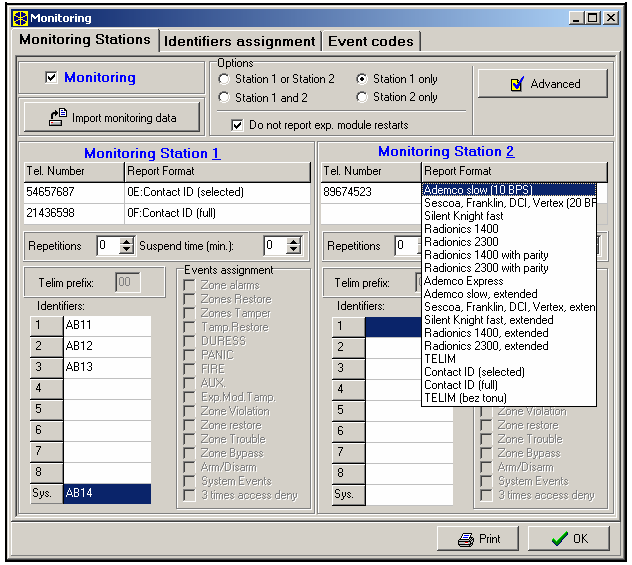Image resolution: width=632 pixels, height=565 pixels.
Task: Click identifier AB12 cell
Action: pos(107,346)
